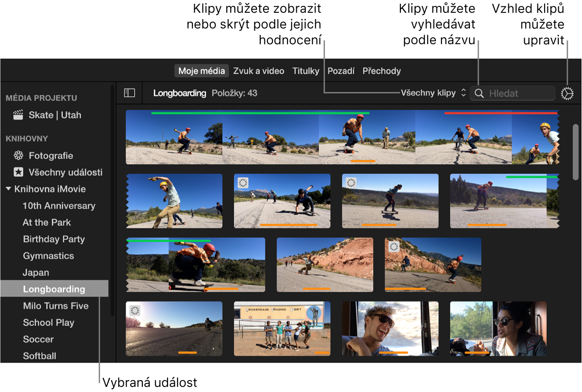
Task: Open the Fotografie flower icon
Action: 18,156
